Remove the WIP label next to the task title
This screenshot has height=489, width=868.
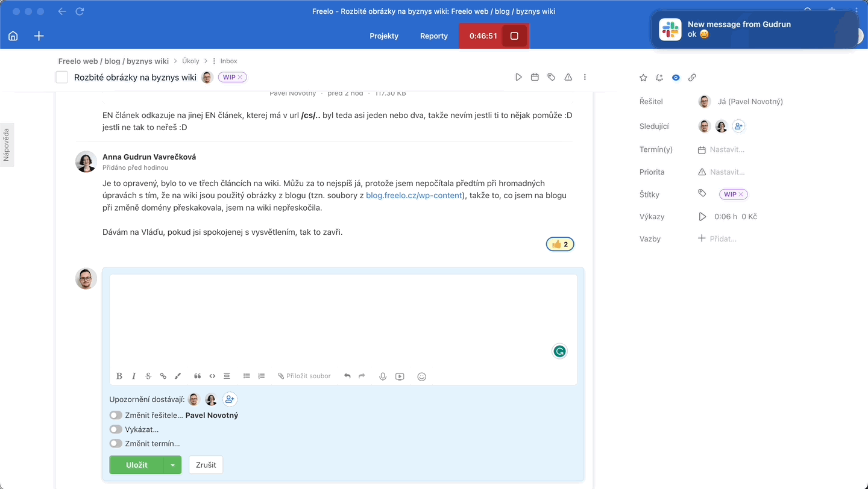click(240, 77)
